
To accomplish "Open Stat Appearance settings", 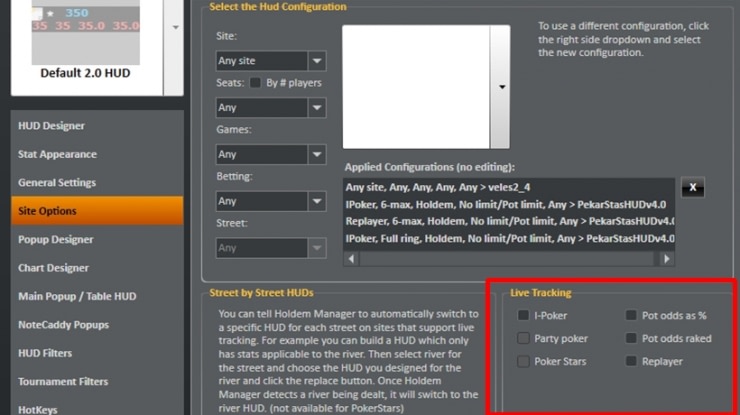I will [x=97, y=154].
